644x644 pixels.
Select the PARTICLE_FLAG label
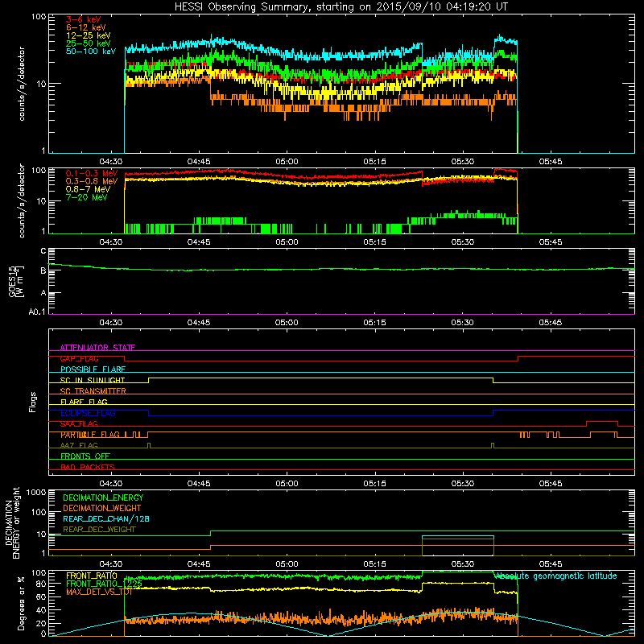tap(90, 435)
